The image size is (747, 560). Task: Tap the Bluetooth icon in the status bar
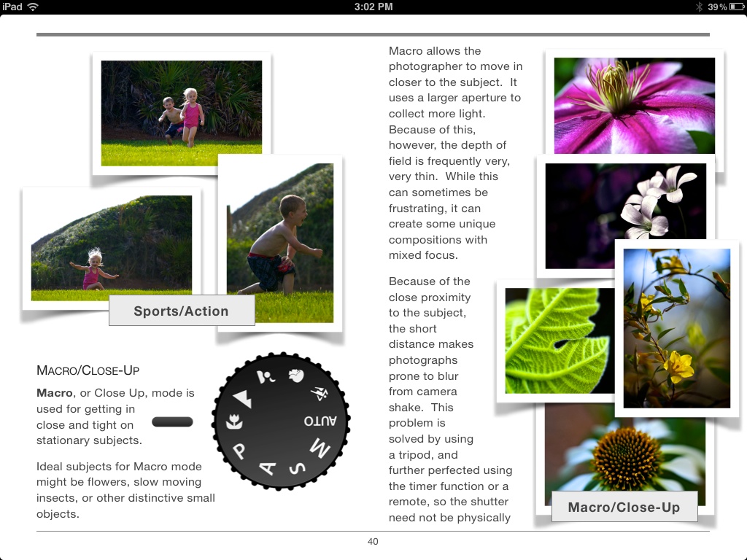pyautogui.click(x=699, y=7)
